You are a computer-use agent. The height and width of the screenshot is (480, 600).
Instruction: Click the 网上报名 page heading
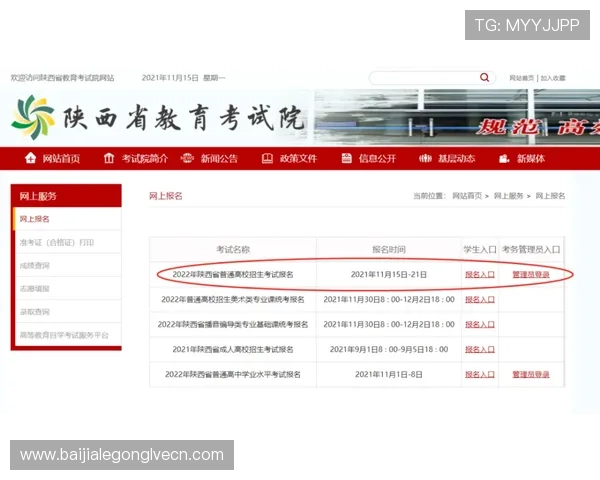tap(165, 196)
